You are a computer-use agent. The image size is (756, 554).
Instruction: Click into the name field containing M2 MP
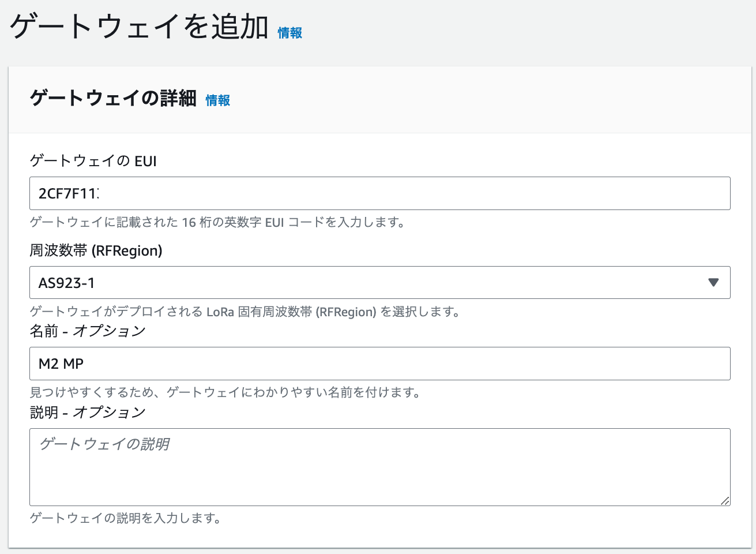379,364
